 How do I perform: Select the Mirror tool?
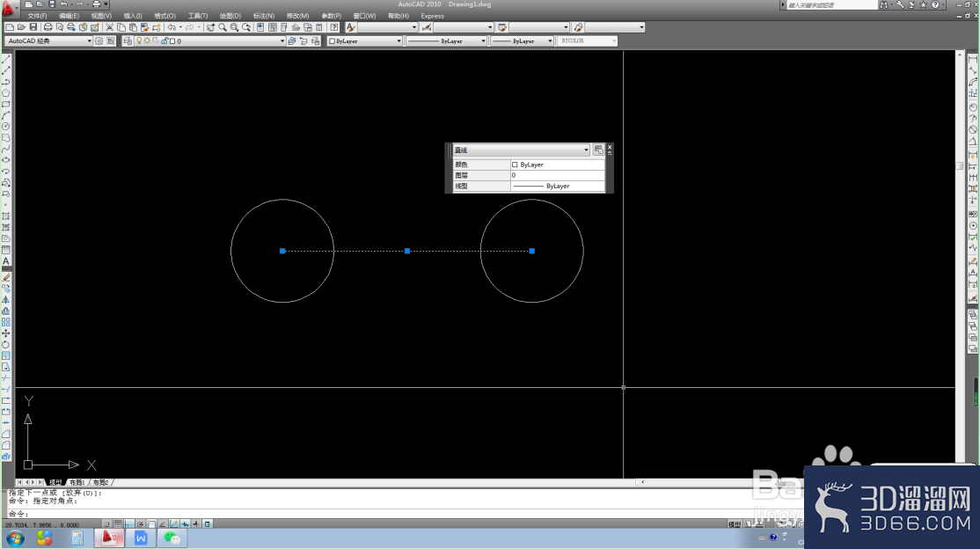[x=6, y=299]
